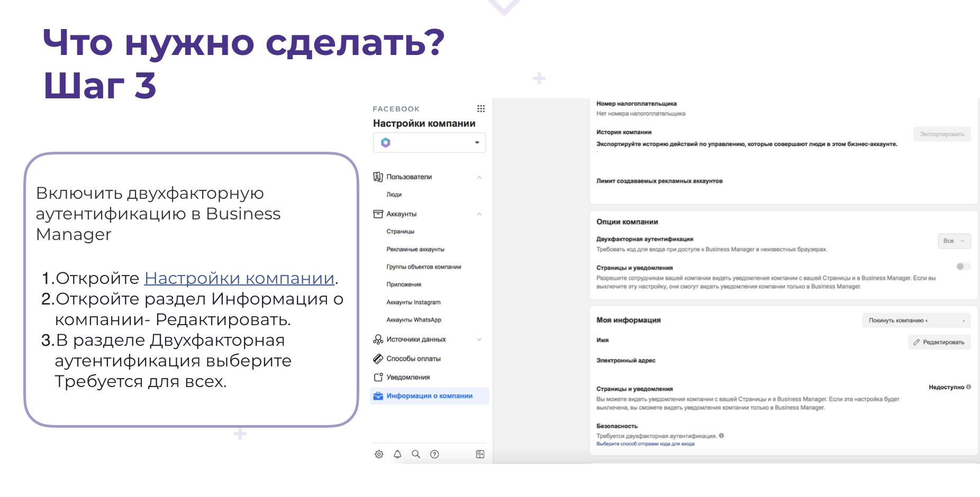Viewport: 980px width, 497px height.
Task: Open the Facebook apps grid icon
Action: pyautogui.click(x=480, y=108)
